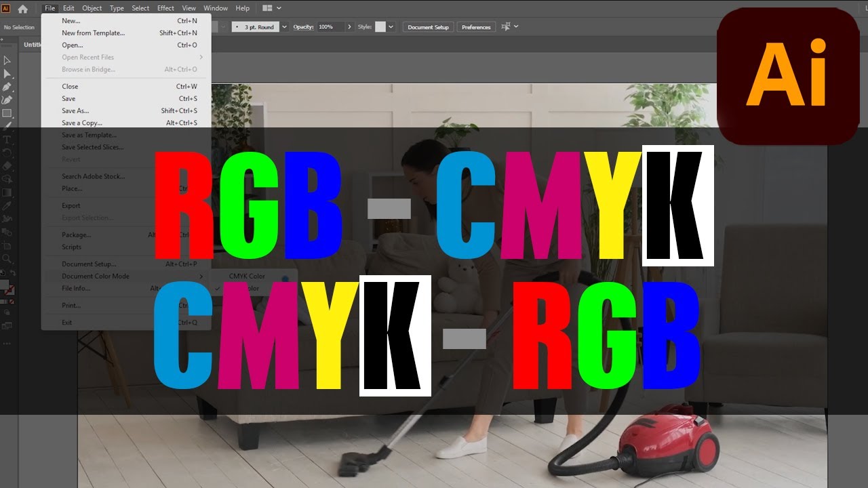Click the Style swatch box
This screenshot has height=488, width=868.
380,27
